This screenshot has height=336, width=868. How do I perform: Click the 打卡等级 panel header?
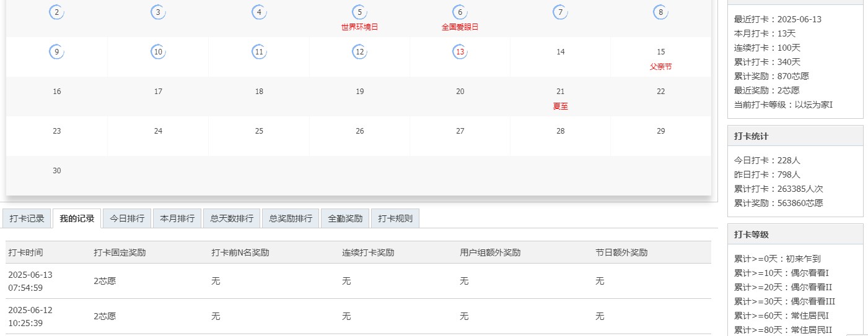[x=795, y=235]
